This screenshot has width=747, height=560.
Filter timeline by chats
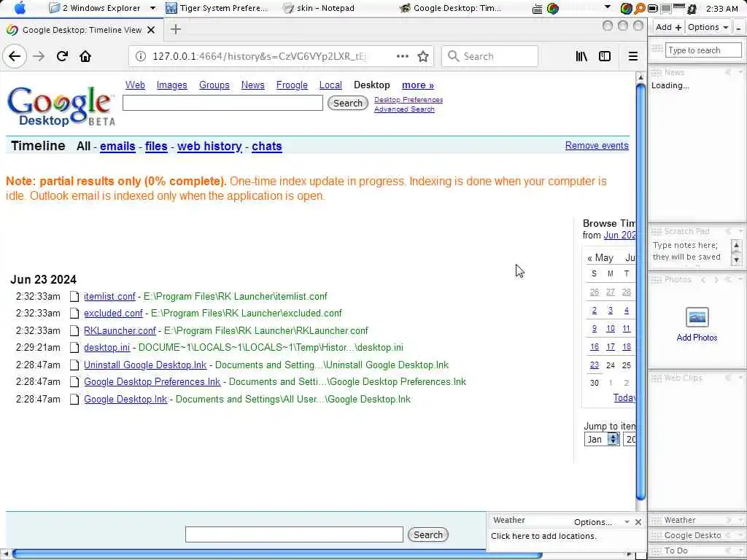[267, 146]
